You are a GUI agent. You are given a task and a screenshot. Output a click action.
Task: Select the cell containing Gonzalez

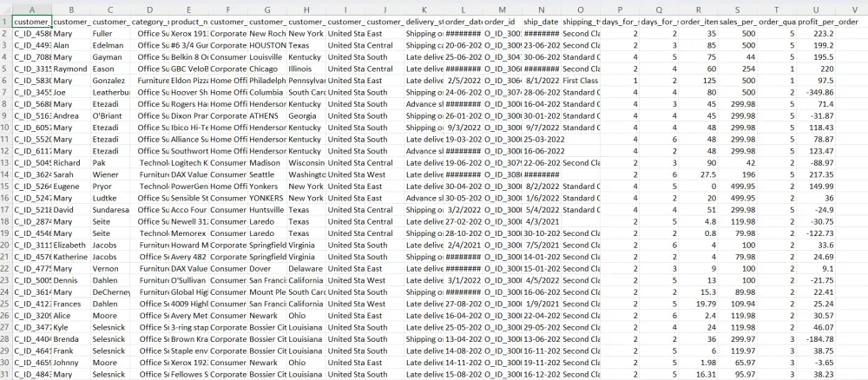pyautogui.click(x=111, y=81)
